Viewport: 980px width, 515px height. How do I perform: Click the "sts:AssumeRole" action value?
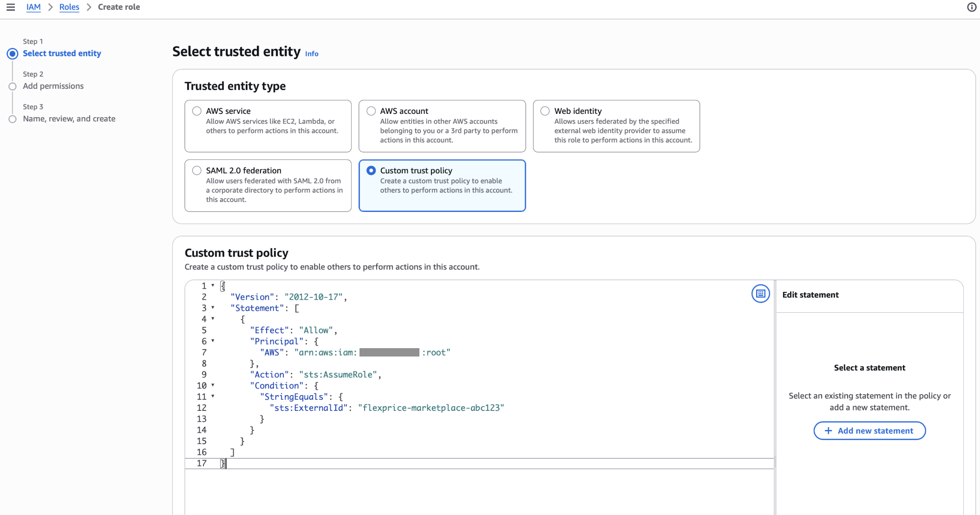coord(338,375)
